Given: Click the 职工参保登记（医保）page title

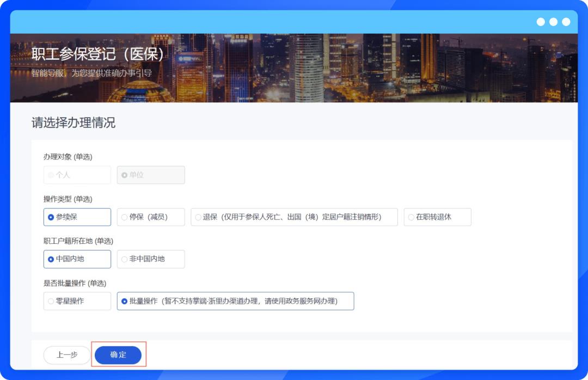Looking at the screenshot, I should (x=98, y=55).
